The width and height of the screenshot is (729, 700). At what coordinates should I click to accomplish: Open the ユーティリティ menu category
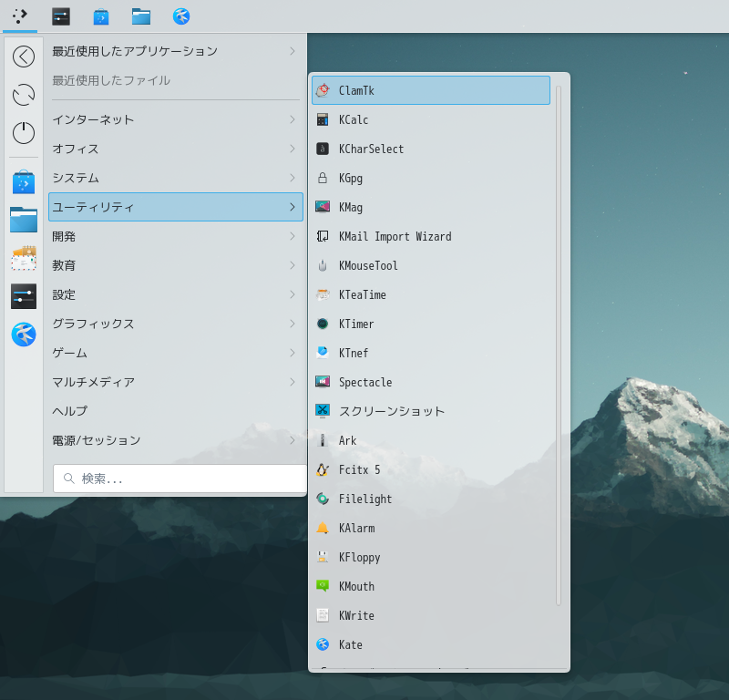click(x=176, y=207)
